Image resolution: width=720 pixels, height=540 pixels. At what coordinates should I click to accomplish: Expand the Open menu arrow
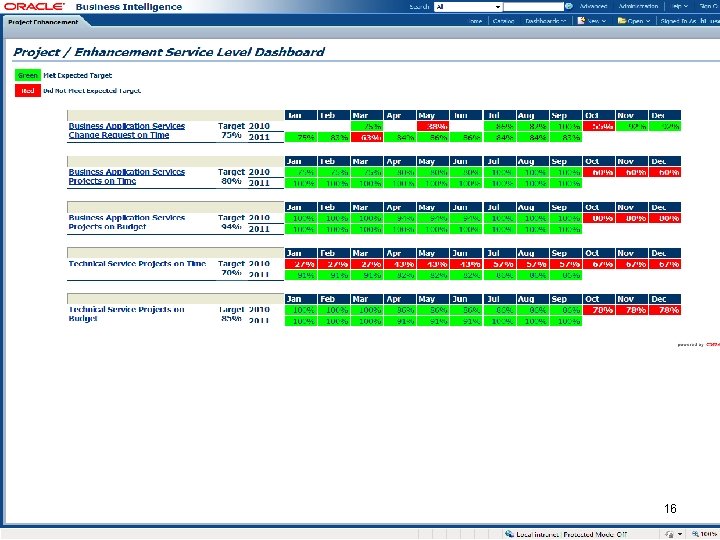(647, 21)
